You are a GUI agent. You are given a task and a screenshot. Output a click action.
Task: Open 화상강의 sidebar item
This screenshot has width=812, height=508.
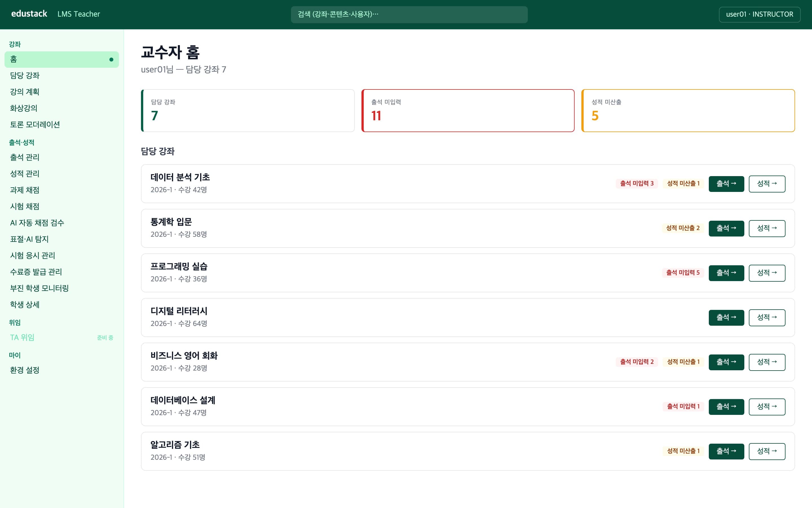tap(62, 108)
